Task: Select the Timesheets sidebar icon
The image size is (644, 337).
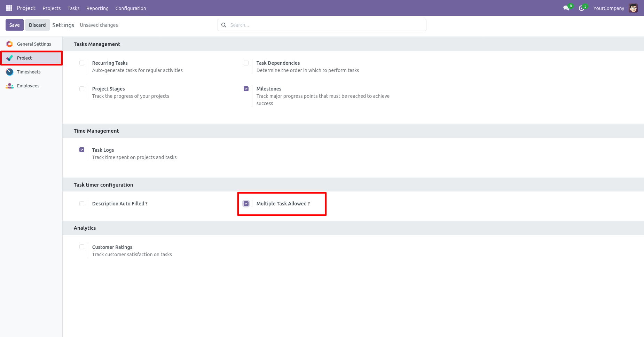Action: pos(10,72)
